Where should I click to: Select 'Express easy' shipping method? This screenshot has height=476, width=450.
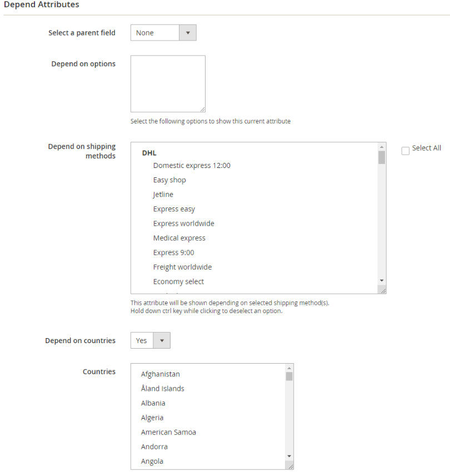(174, 209)
